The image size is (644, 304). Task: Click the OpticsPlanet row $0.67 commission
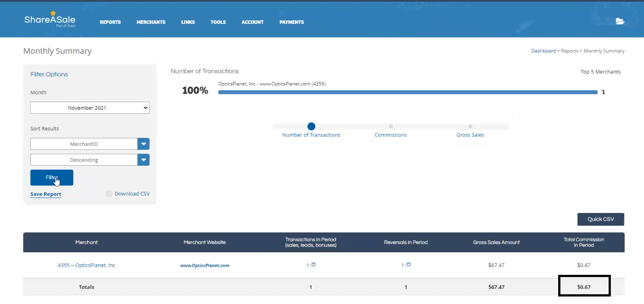[x=584, y=265]
